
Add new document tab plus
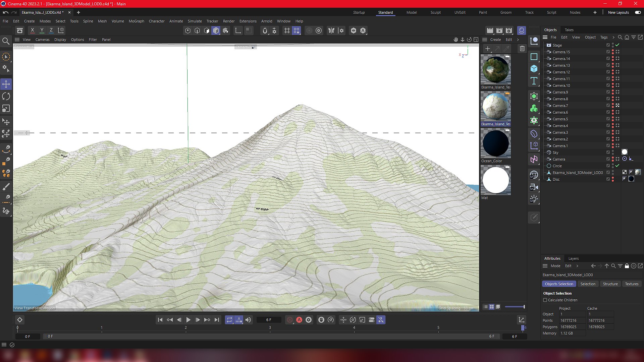pos(78,12)
